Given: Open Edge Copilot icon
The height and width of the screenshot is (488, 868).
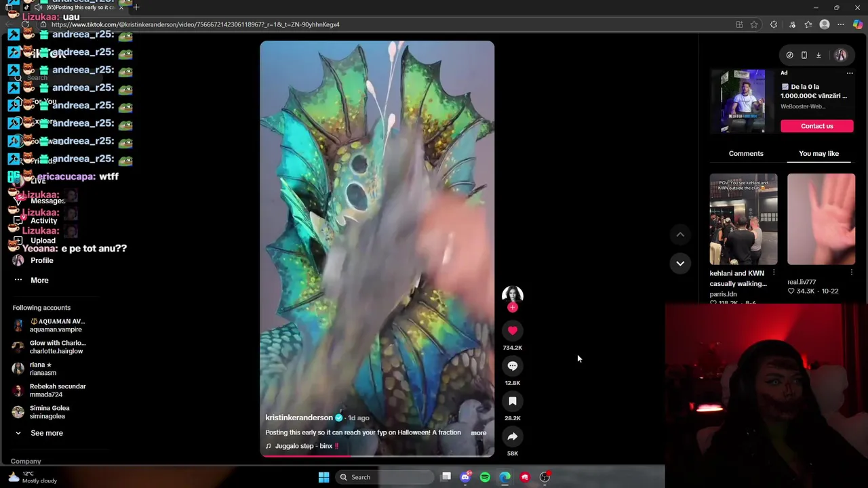Looking at the screenshot, I should pos(857,24).
